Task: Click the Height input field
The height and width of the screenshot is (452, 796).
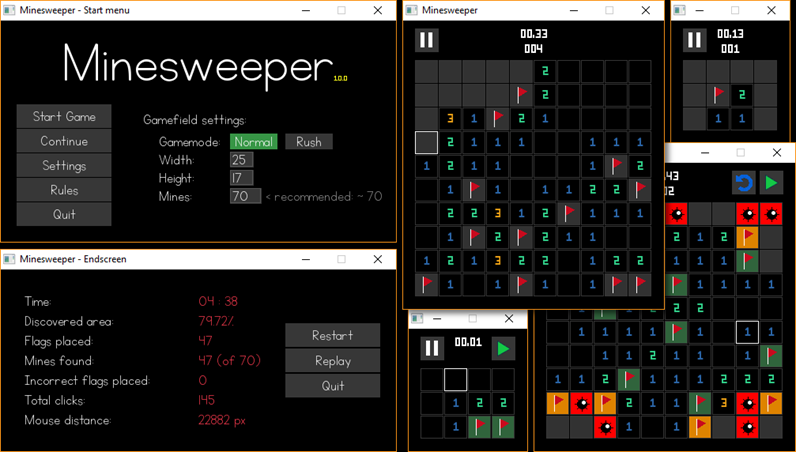Action: pyautogui.click(x=240, y=178)
